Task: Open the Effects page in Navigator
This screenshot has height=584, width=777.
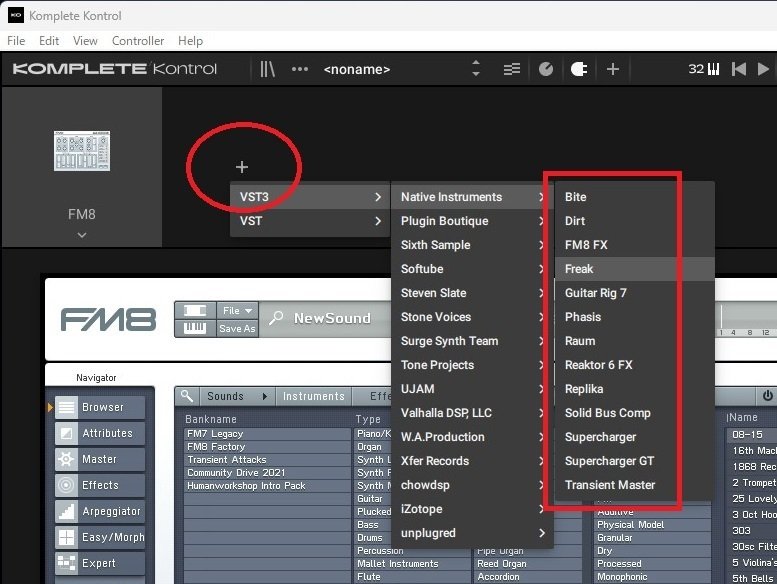Action: click(x=100, y=485)
